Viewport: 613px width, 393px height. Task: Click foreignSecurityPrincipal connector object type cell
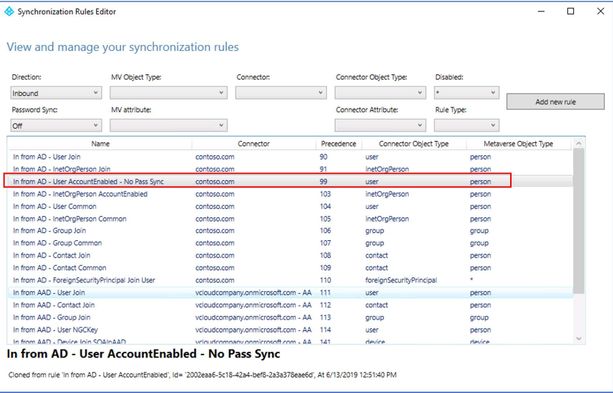[x=401, y=280]
